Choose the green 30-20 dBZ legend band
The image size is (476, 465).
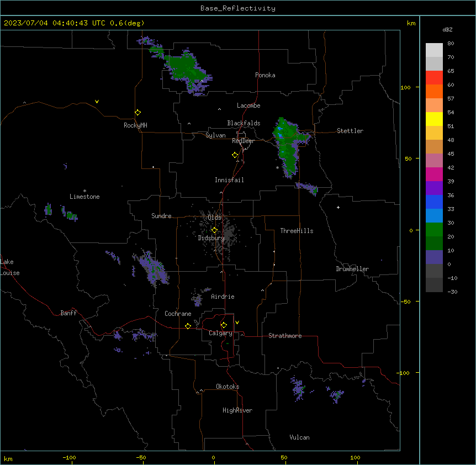point(434,230)
